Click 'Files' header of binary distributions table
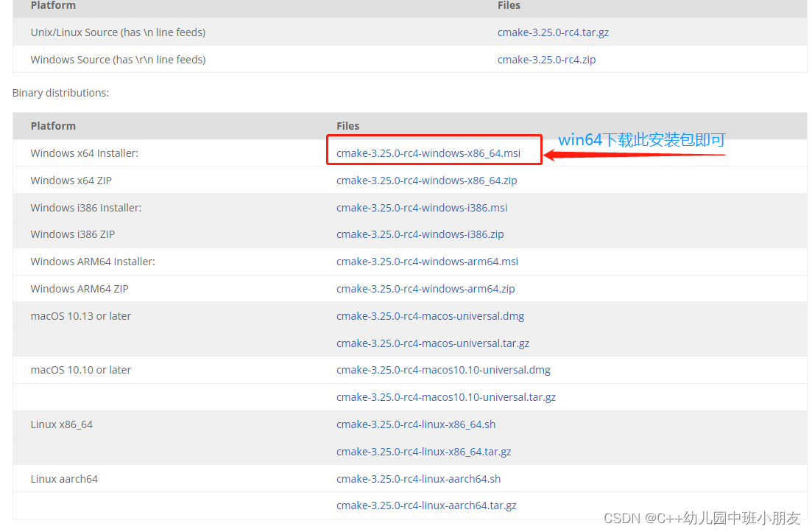Screen dimensions: 812x532 347,126
